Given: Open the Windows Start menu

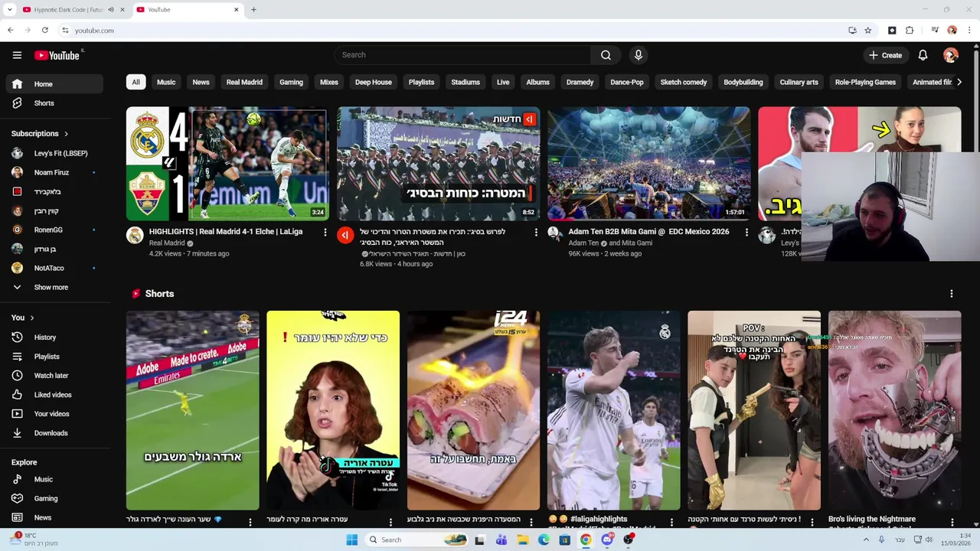Looking at the screenshot, I should tap(351, 540).
